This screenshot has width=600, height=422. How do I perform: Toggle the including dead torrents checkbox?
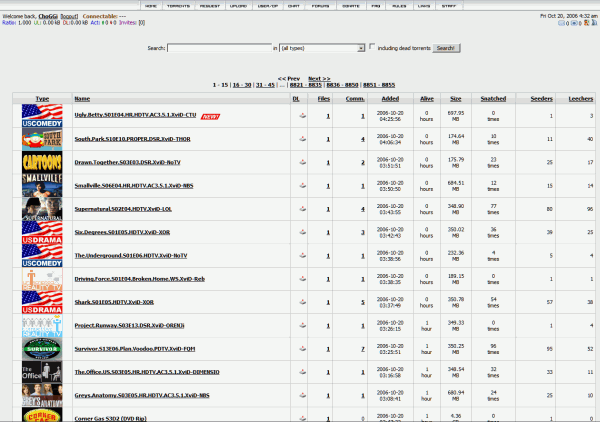pos(372,47)
